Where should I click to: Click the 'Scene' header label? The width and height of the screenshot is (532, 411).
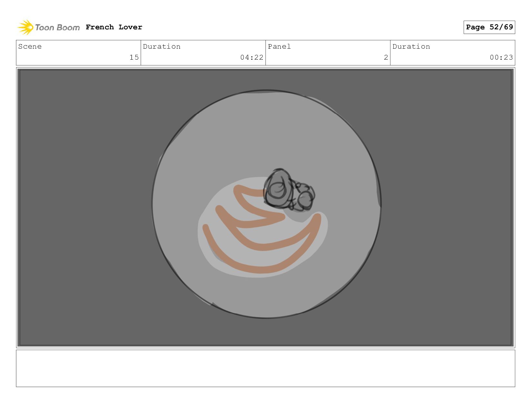click(30, 46)
